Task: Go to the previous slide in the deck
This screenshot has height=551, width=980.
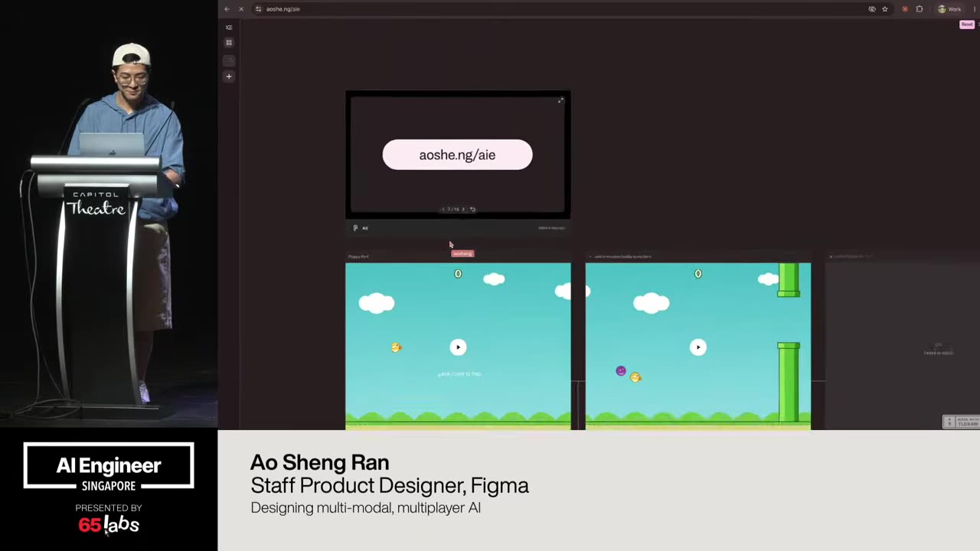Action: [443, 209]
